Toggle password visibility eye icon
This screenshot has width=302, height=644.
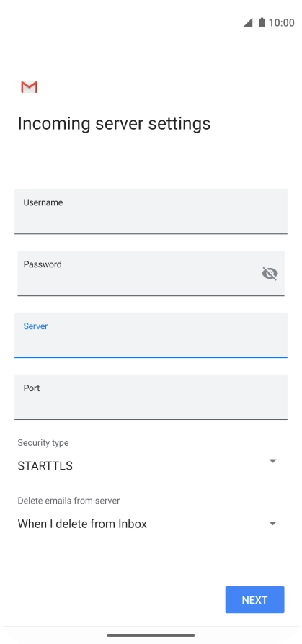click(x=270, y=273)
